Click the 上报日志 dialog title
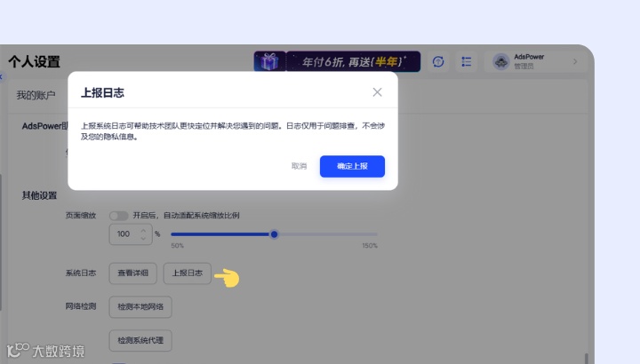The height and width of the screenshot is (364, 640). point(102,92)
